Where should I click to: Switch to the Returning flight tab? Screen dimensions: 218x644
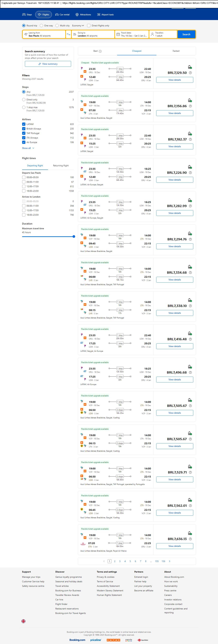tap(61, 166)
